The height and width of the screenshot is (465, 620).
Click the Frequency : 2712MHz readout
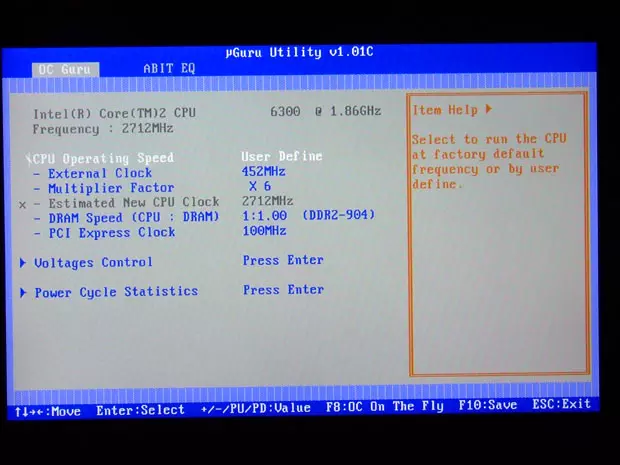tap(103, 129)
